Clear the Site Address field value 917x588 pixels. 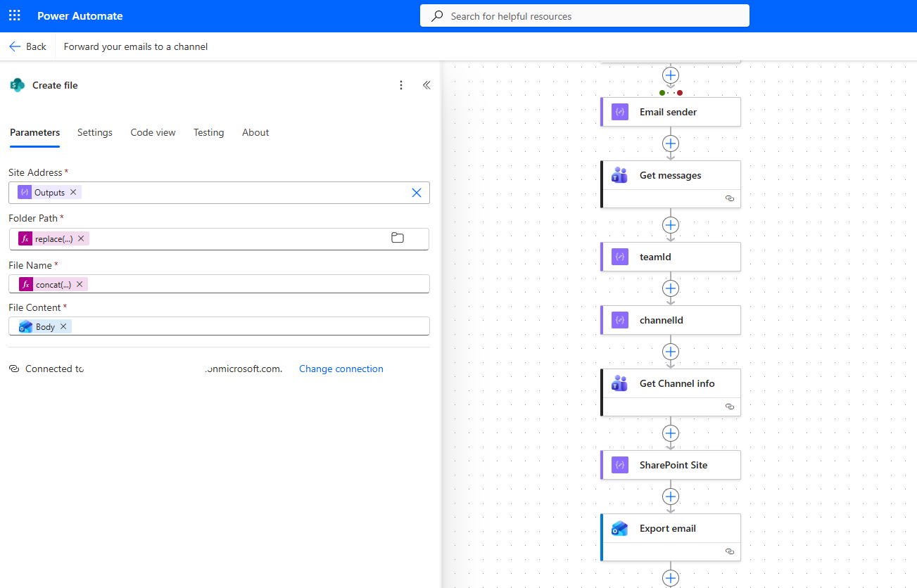[417, 193]
